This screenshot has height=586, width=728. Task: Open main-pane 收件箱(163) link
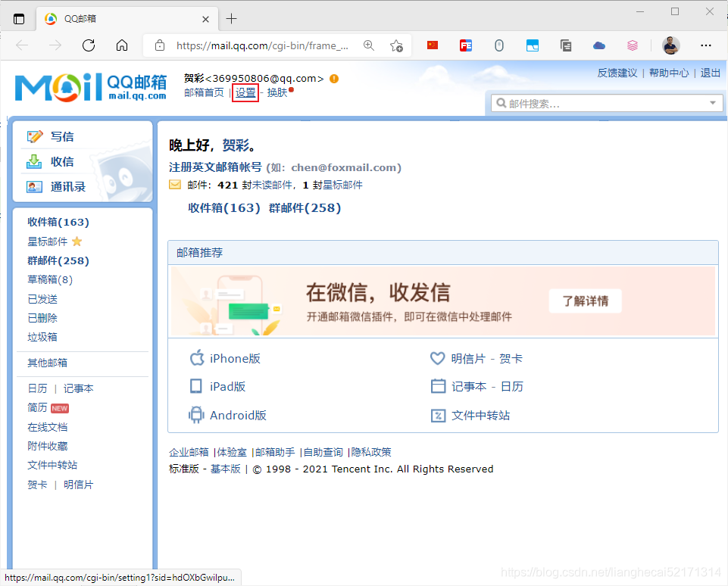pos(224,208)
